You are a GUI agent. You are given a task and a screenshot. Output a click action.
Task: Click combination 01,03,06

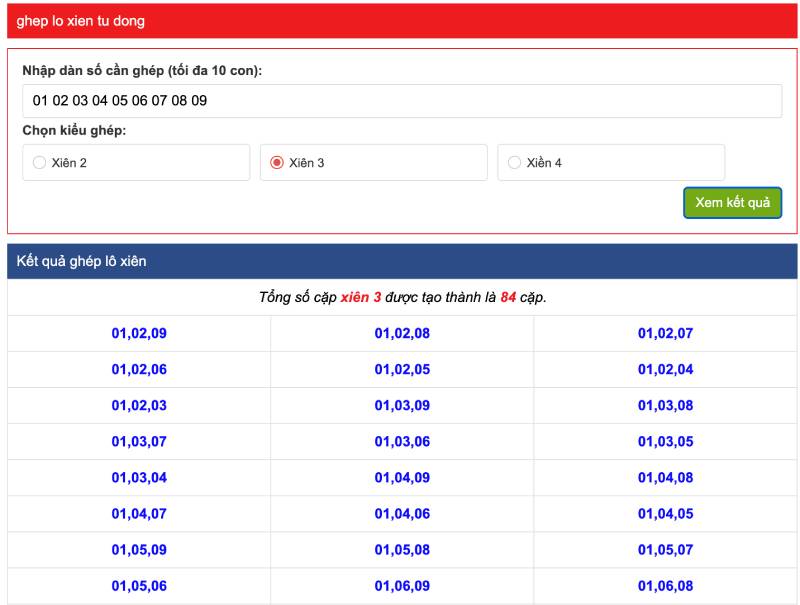(x=402, y=442)
